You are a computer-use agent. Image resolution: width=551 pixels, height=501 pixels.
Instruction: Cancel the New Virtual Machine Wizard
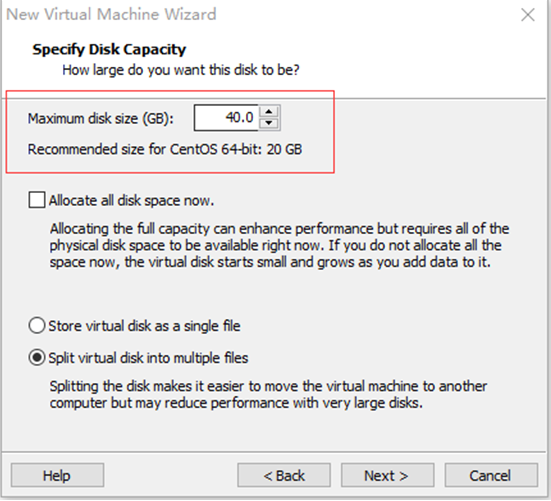coord(491,475)
